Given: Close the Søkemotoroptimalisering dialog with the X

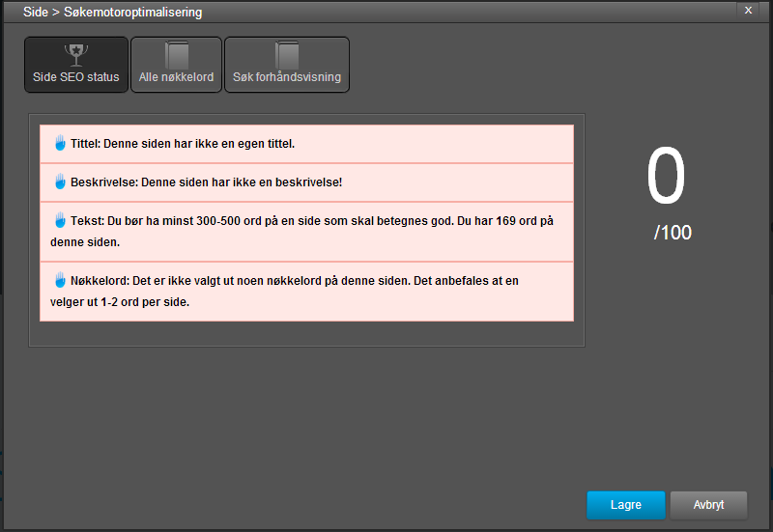Looking at the screenshot, I should point(748,9).
